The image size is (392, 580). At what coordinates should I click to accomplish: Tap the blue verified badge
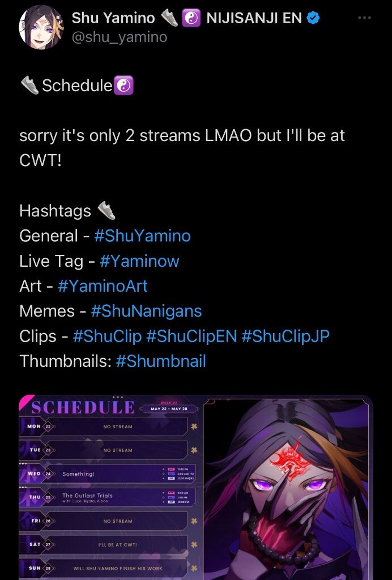(314, 18)
